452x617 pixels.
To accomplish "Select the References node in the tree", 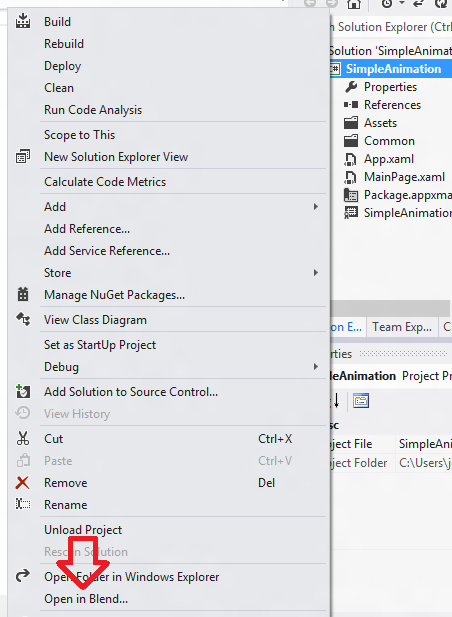I will click(392, 105).
